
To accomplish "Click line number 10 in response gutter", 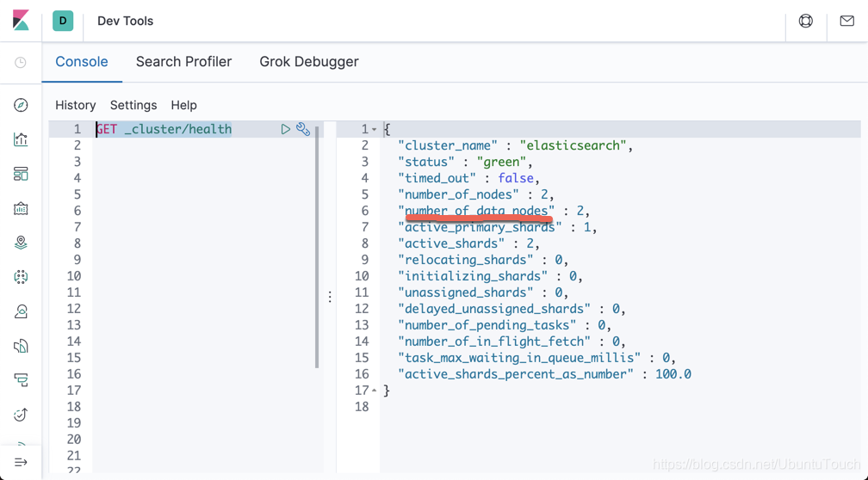I will coord(362,276).
